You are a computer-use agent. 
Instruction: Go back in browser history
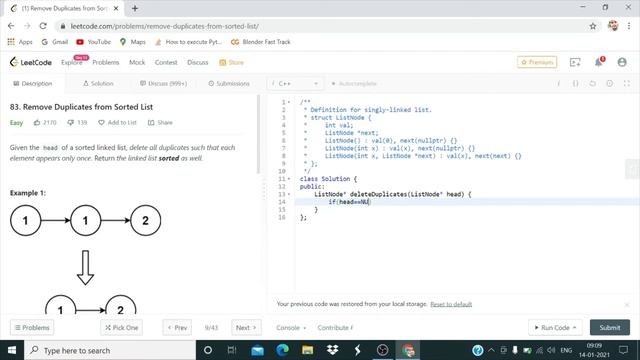[11, 26]
